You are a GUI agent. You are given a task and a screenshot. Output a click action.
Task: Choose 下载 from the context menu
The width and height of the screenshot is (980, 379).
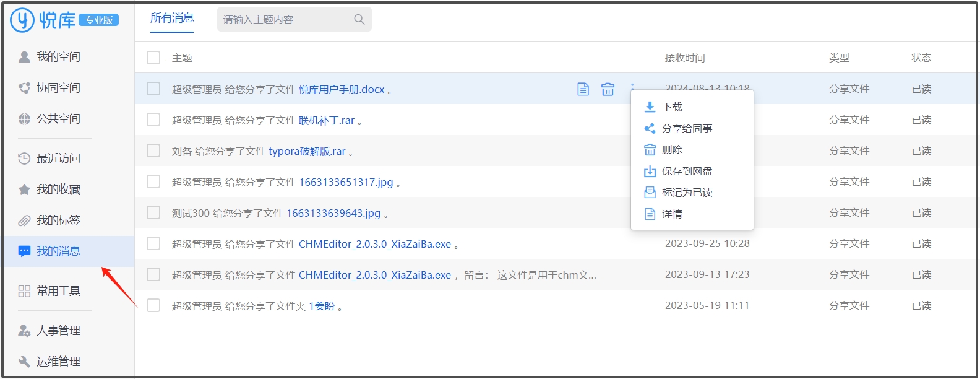pos(672,107)
